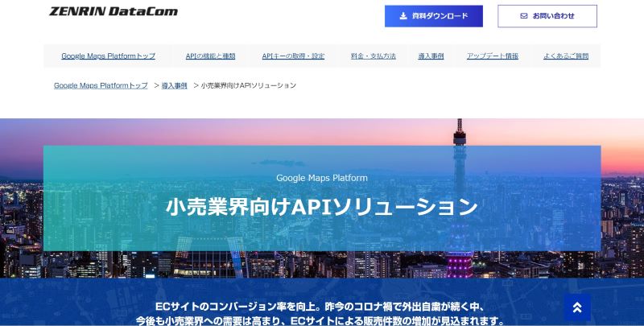Screen dimensions: 644x326
Task: Click the breadcrumb separator arrow before 導入事例
Action: (156, 85)
